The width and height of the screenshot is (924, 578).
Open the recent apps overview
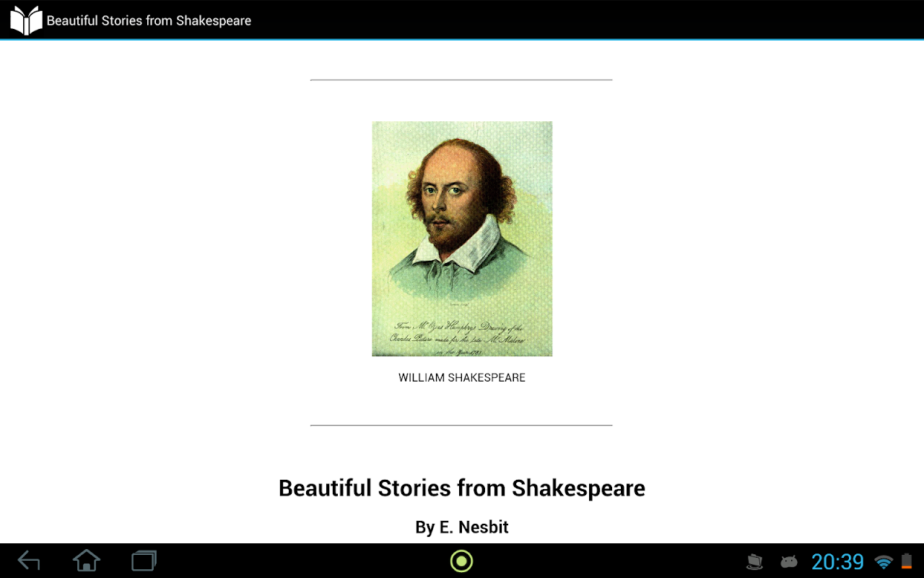coord(144,561)
